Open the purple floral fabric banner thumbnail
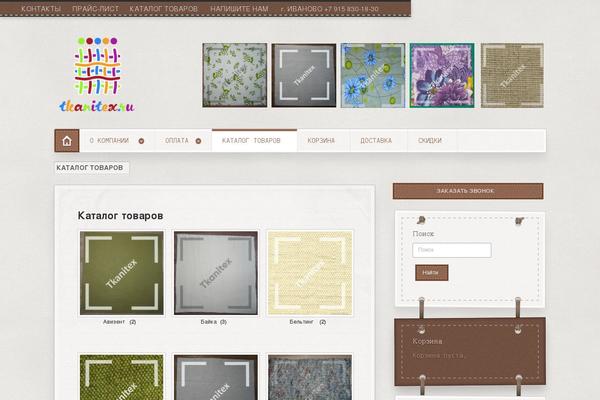Viewport: 600px width, 400px height. tap(442, 75)
